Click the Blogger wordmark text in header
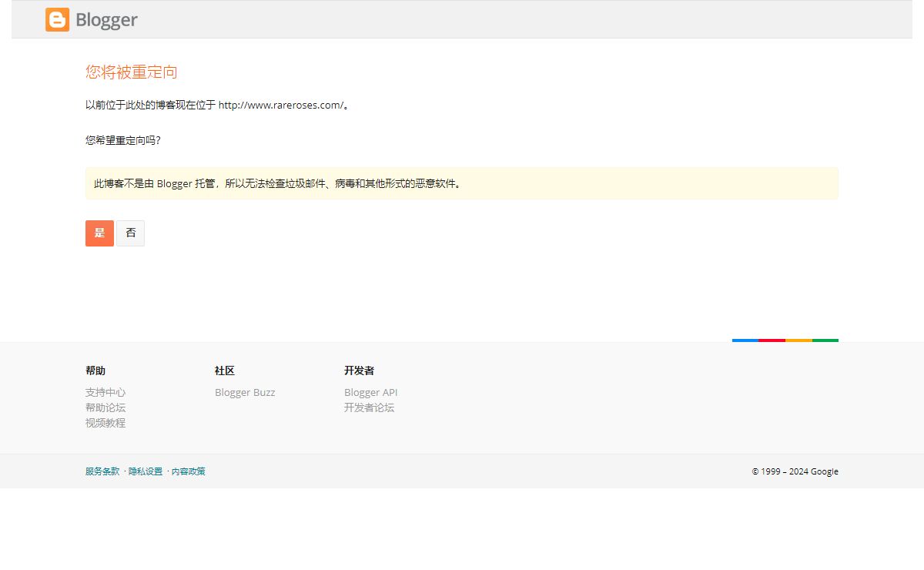Screen dimensions: 924x570 tap(106, 21)
